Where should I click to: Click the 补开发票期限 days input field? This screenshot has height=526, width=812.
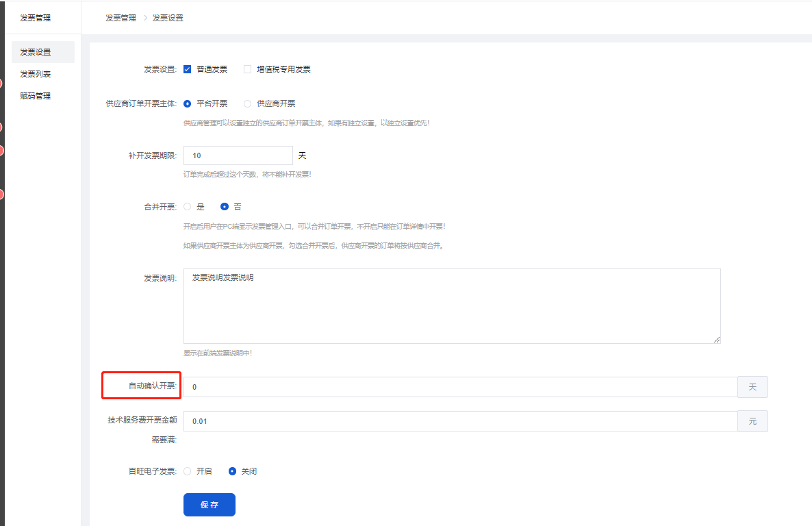pyautogui.click(x=238, y=155)
